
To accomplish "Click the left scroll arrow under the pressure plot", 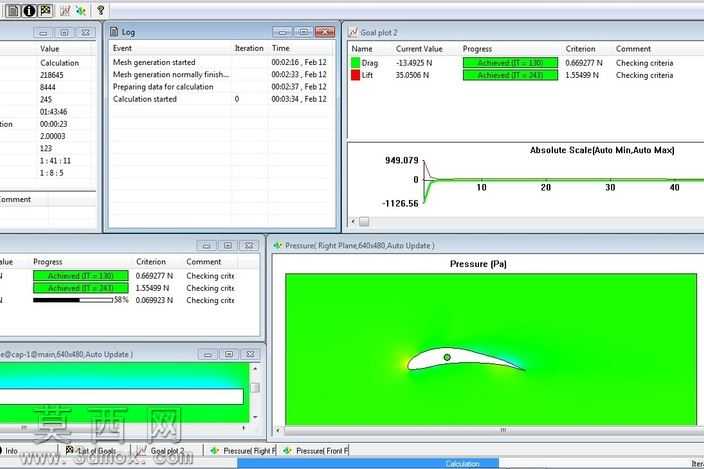I will click(277, 430).
